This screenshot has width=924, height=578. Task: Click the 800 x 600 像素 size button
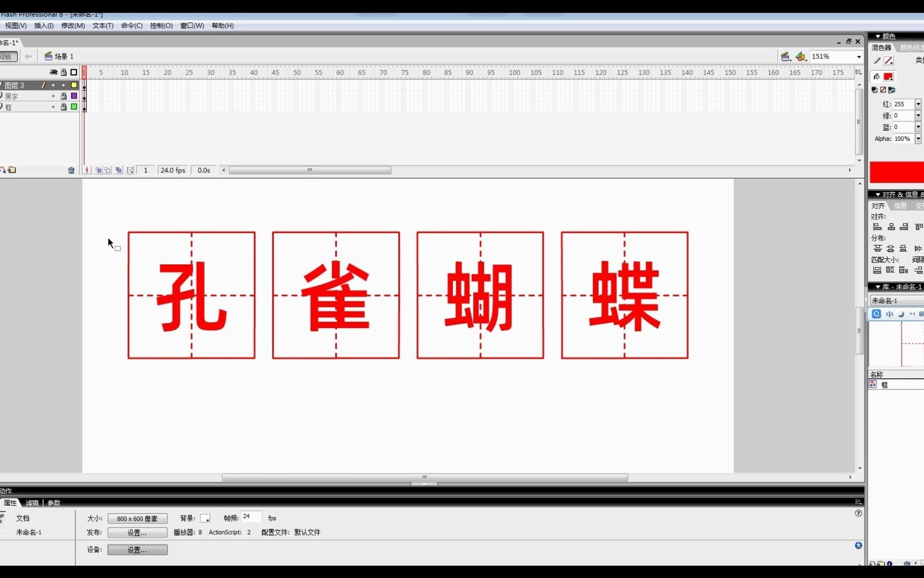coord(137,519)
